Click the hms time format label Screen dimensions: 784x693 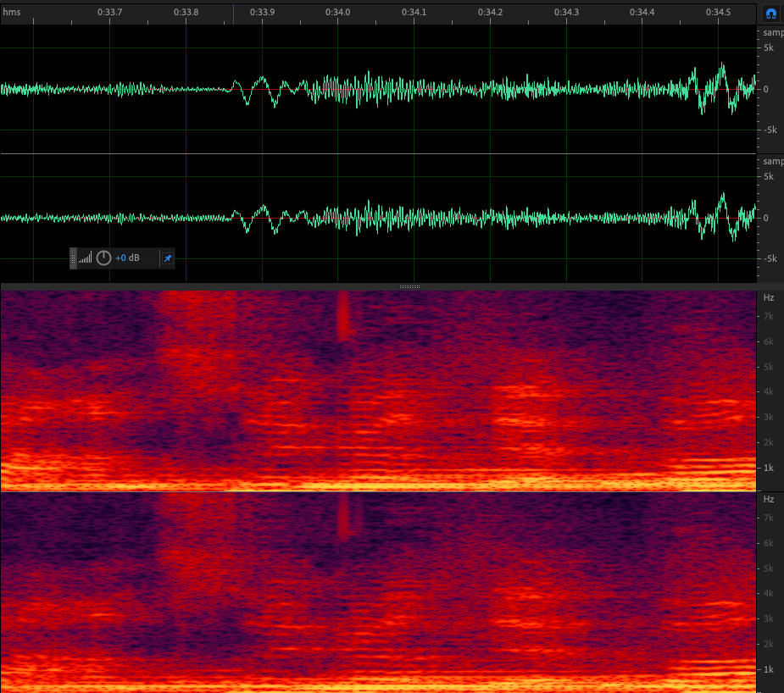click(x=12, y=13)
